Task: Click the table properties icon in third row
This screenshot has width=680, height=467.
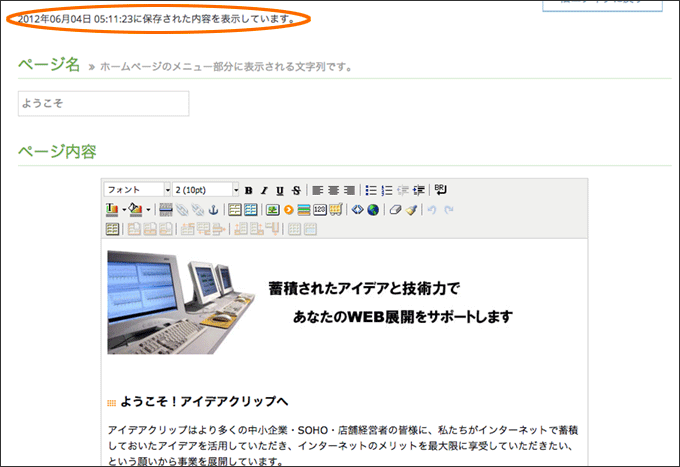Action: click(x=112, y=229)
